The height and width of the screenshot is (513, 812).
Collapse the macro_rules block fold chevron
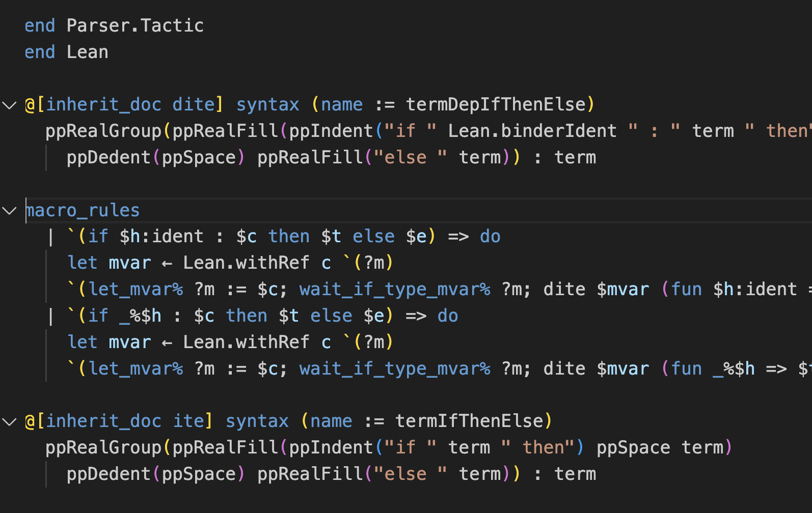[9, 211]
